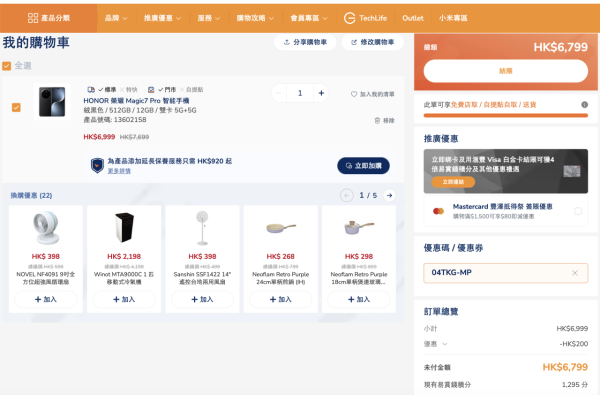
Task: Open the Outlet menu item
Action: point(412,18)
